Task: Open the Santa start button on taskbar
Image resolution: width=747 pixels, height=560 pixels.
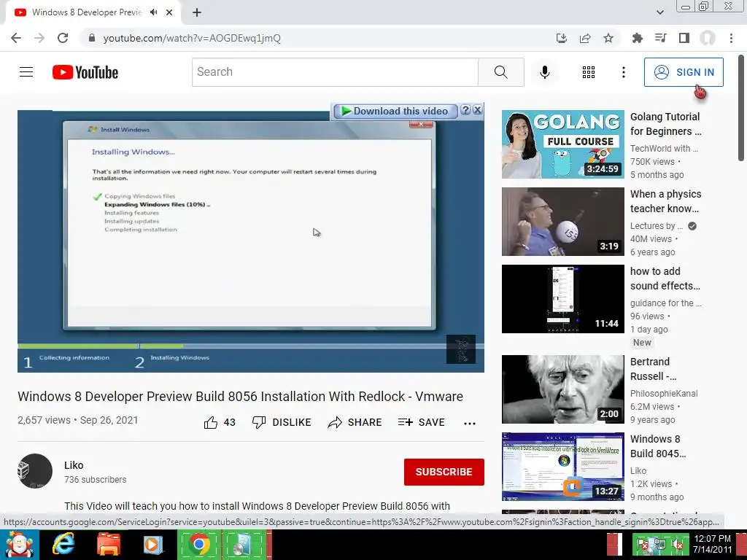Action: coord(19,545)
